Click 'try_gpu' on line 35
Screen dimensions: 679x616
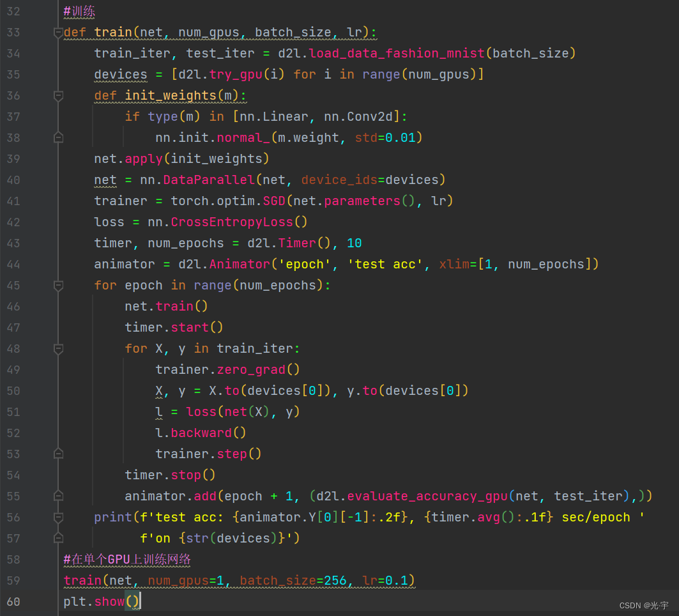click(x=236, y=75)
